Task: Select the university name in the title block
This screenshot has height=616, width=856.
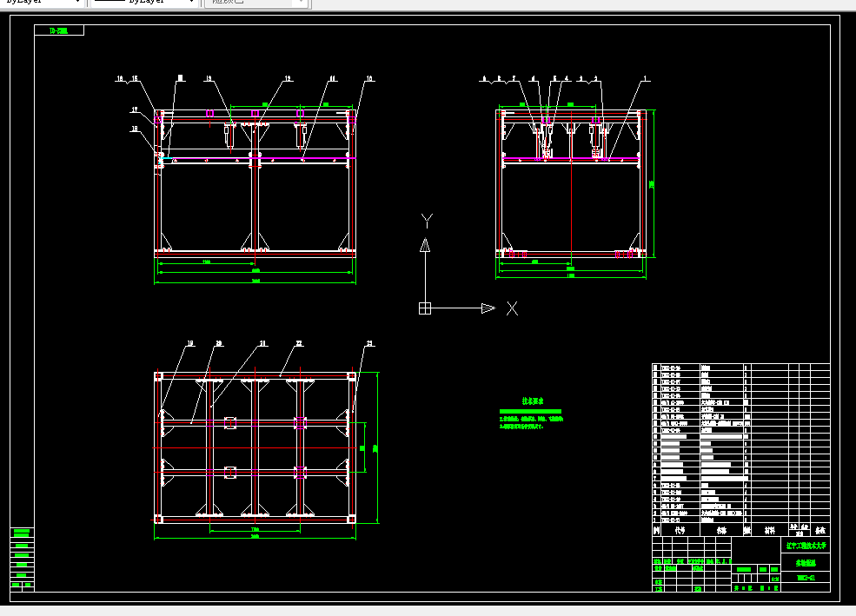Action: [806, 545]
